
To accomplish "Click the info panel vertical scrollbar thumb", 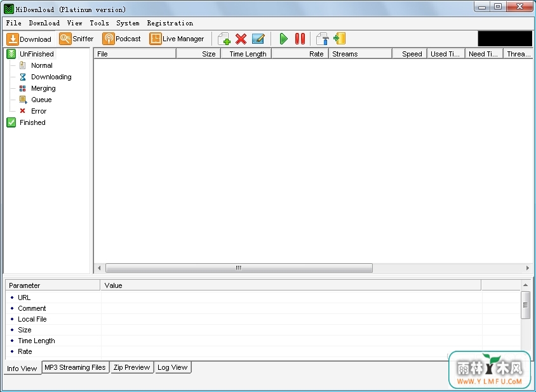I will tap(525, 305).
